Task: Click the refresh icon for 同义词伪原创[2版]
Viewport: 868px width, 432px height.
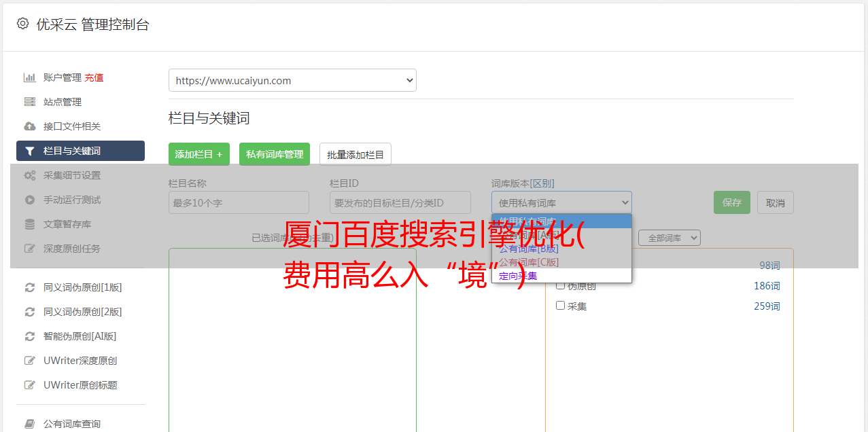Action: click(29, 312)
